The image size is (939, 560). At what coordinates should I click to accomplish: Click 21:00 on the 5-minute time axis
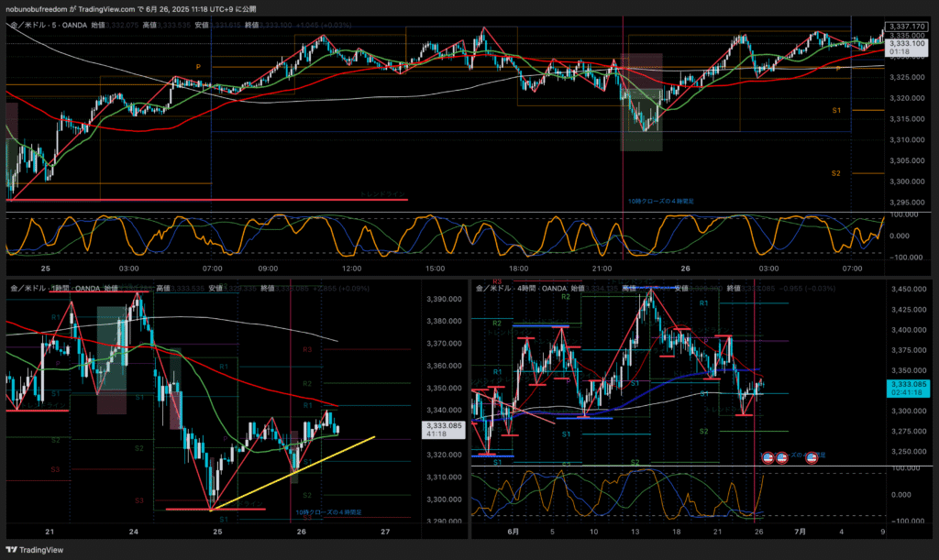[x=602, y=269]
